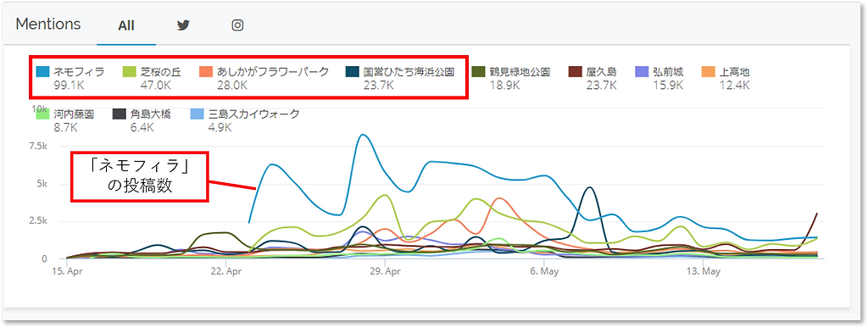
Task: Click the Mentions panel heading
Action: [x=48, y=25]
